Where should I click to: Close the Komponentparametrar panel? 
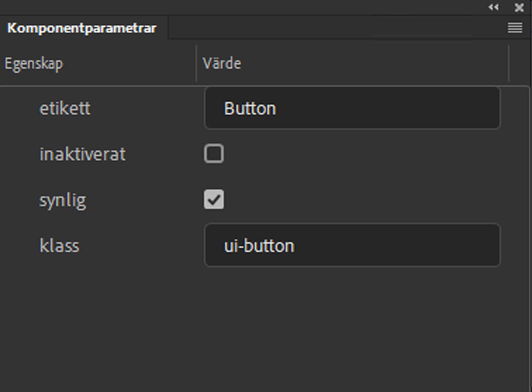click(519, 7)
